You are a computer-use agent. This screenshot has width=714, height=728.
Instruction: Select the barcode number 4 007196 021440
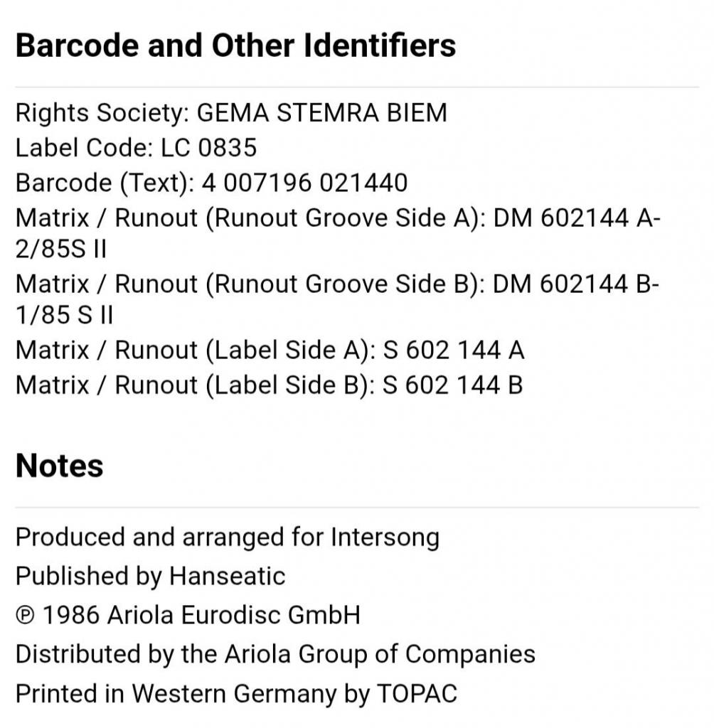(305, 183)
